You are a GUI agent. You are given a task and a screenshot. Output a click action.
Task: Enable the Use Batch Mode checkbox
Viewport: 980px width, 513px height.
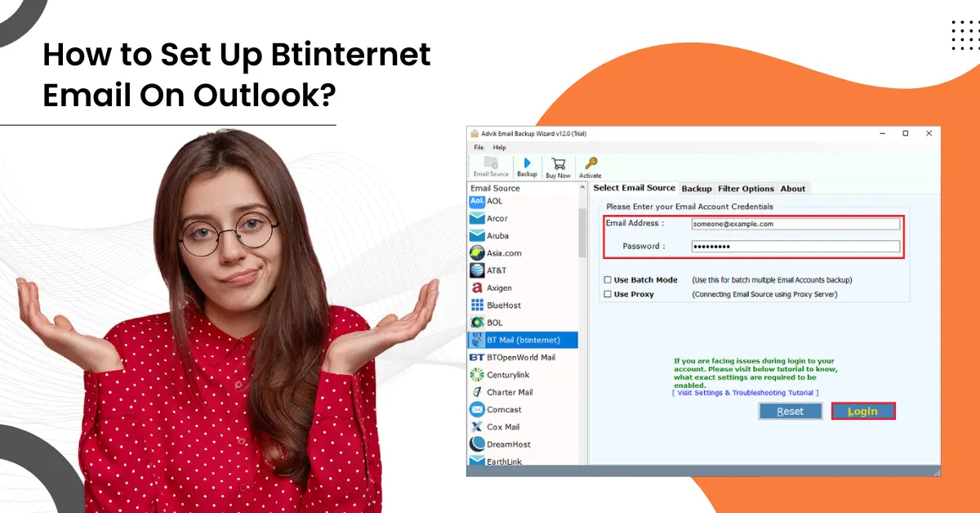(608, 279)
